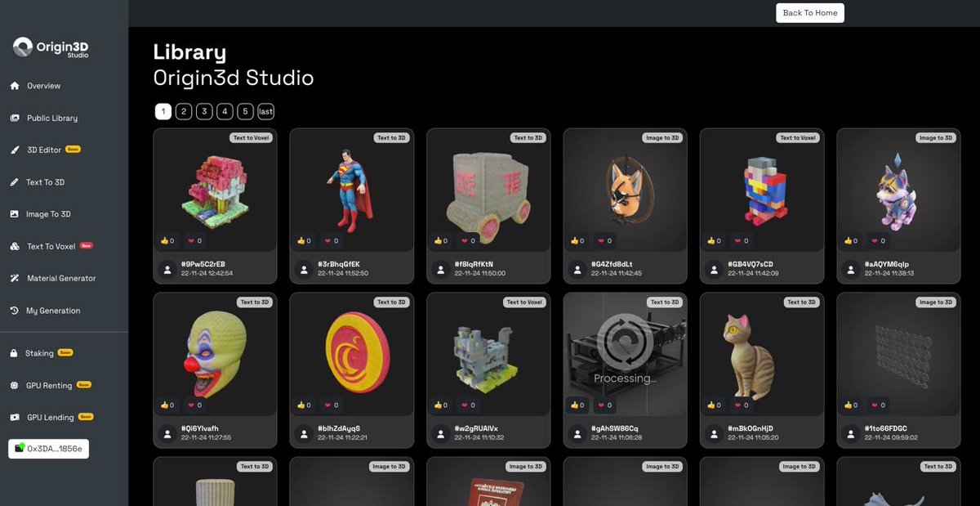The image size is (980, 506).
Task: Open My Generation in sidebar
Action: tap(53, 311)
